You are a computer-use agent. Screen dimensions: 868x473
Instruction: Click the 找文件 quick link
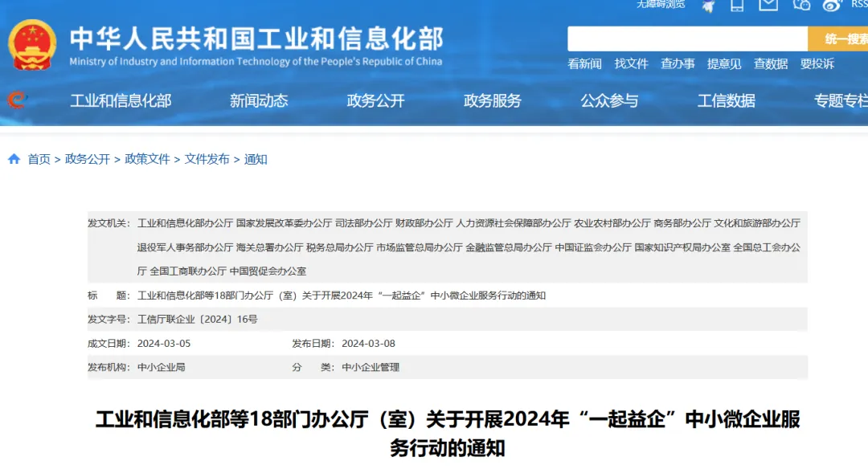(x=631, y=63)
